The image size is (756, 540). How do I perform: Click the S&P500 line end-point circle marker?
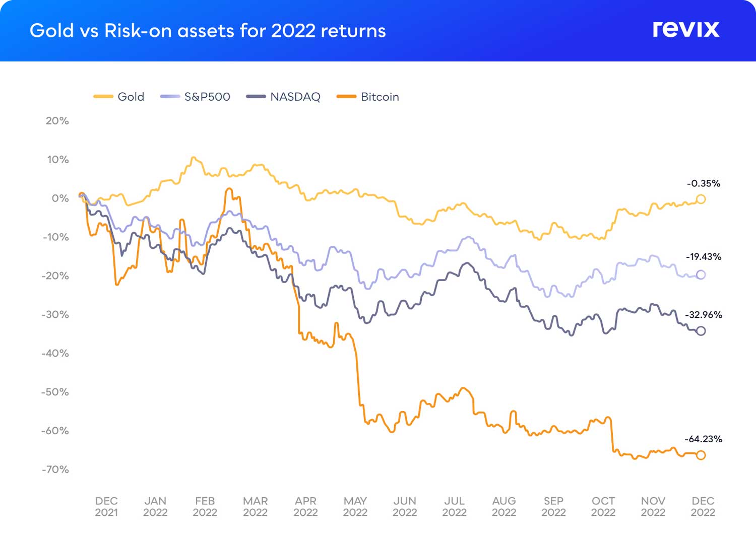coord(701,275)
